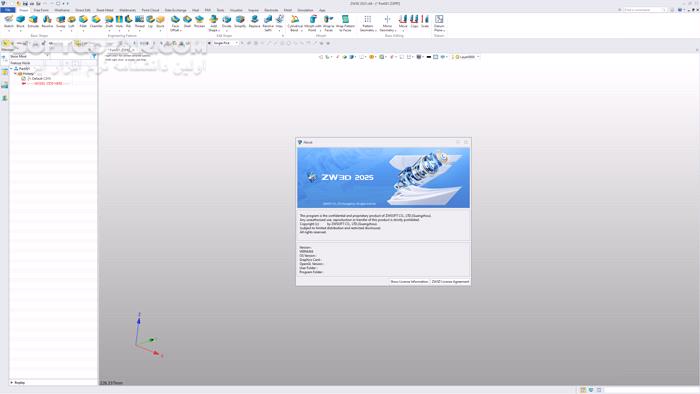The width and height of the screenshot is (700, 394).
Task: Activate the Face Offset tool
Action: coord(175,23)
